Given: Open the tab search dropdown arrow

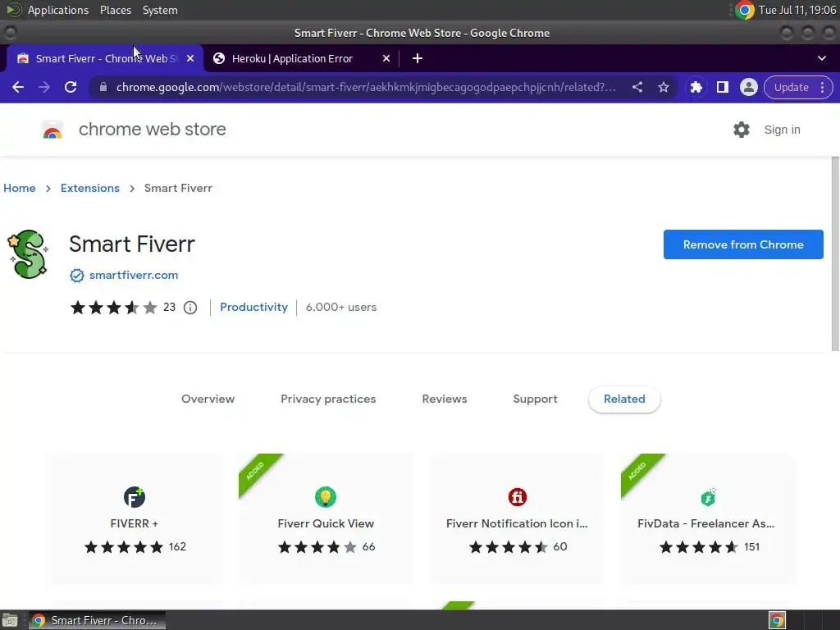Looking at the screenshot, I should [822, 58].
